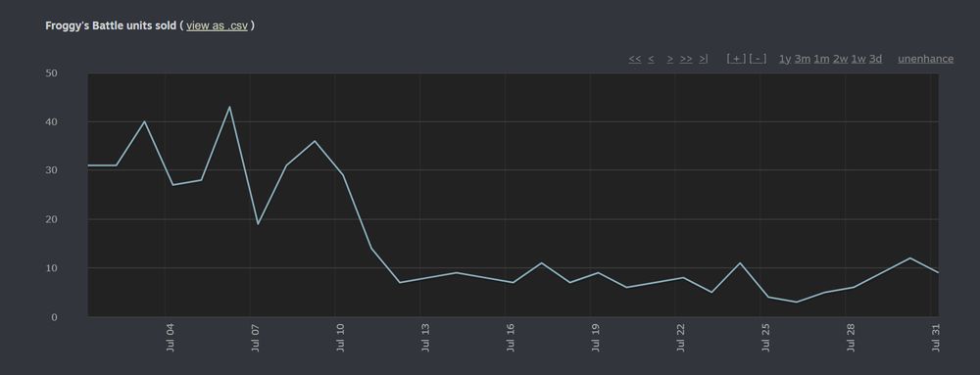Click the Jul 04 axis label
The width and height of the screenshot is (980, 375).
(x=170, y=337)
